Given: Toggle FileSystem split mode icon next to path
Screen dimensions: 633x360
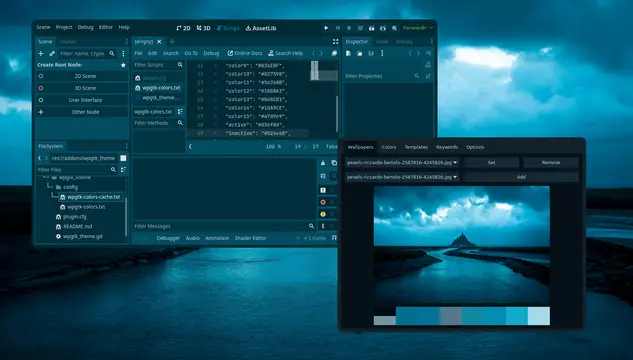Looking at the screenshot, I should click(x=123, y=158).
